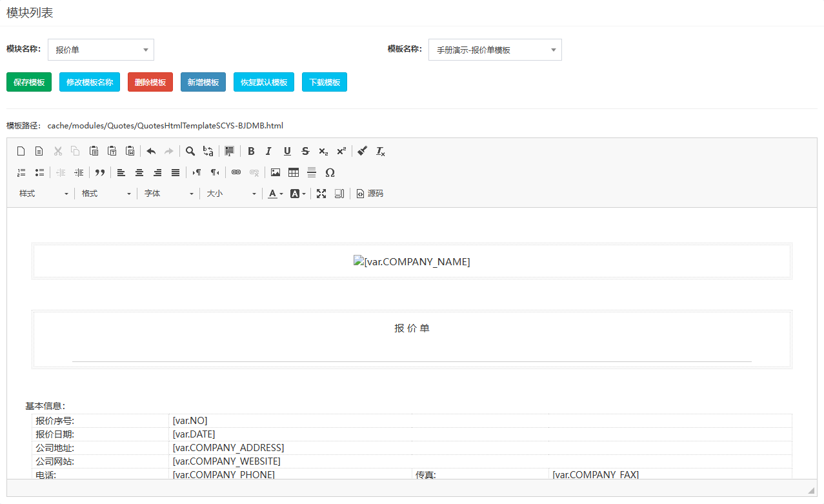Open the text color picker

(x=276, y=194)
